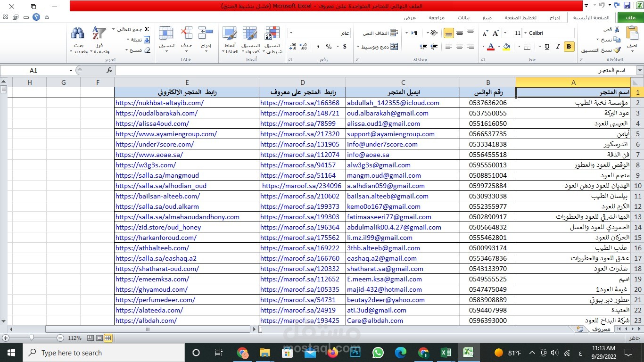Open the number format عام dropdown
Screen dimensions: 644x362
click(x=291, y=33)
